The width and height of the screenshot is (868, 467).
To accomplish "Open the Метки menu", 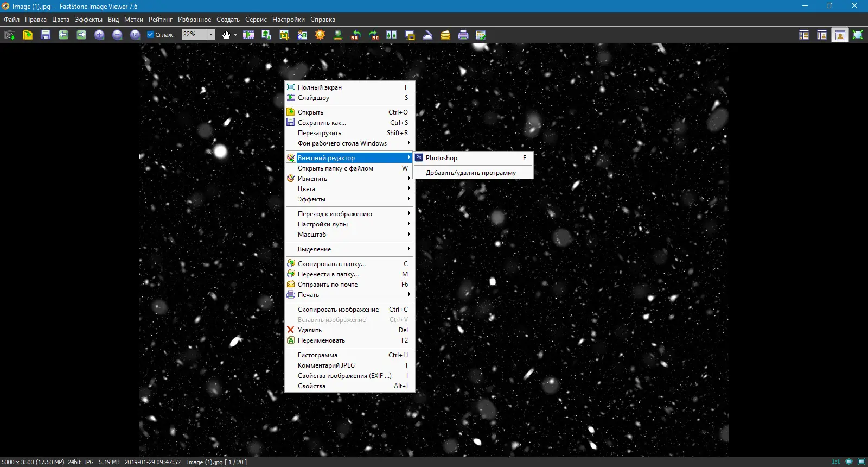I will pyautogui.click(x=133, y=20).
